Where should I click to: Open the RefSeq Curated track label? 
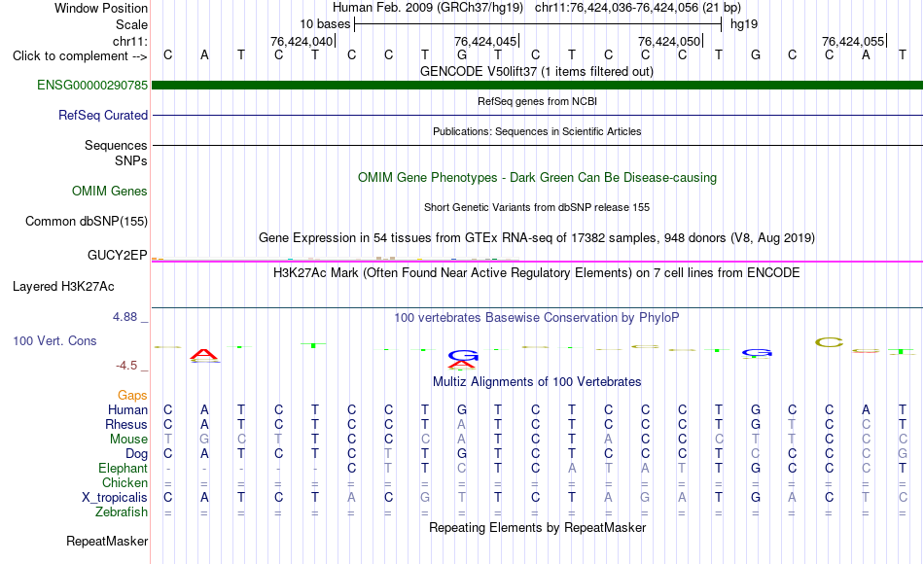point(102,115)
